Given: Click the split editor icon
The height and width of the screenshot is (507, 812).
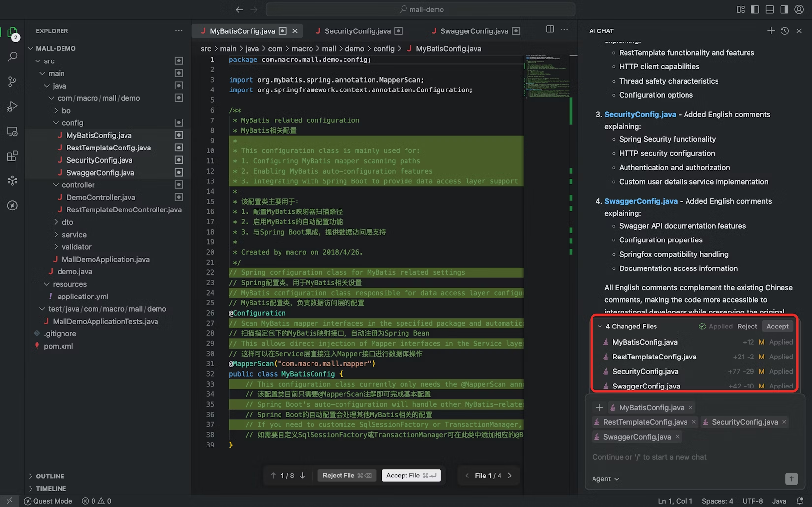Looking at the screenshot, I should point(550,30).
